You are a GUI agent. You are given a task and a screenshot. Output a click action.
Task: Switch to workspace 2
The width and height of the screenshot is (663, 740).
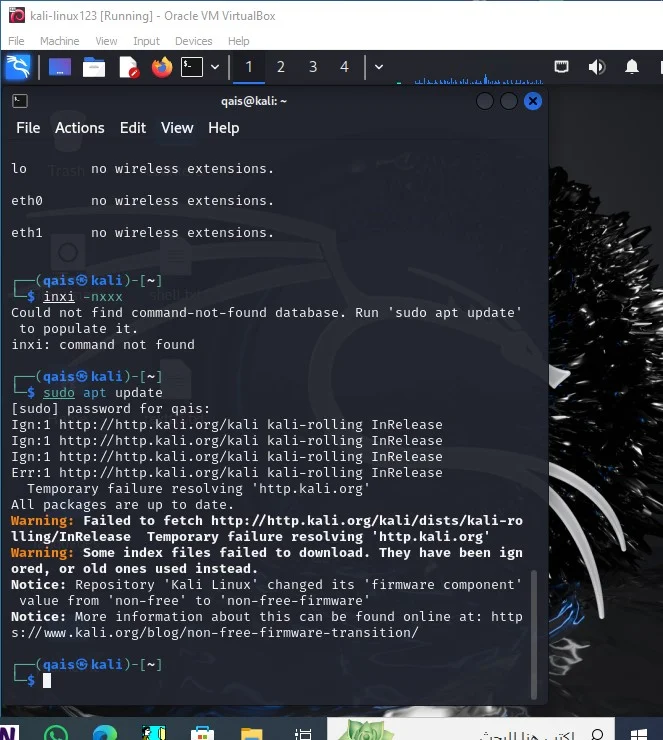click(x=281, y=67)
